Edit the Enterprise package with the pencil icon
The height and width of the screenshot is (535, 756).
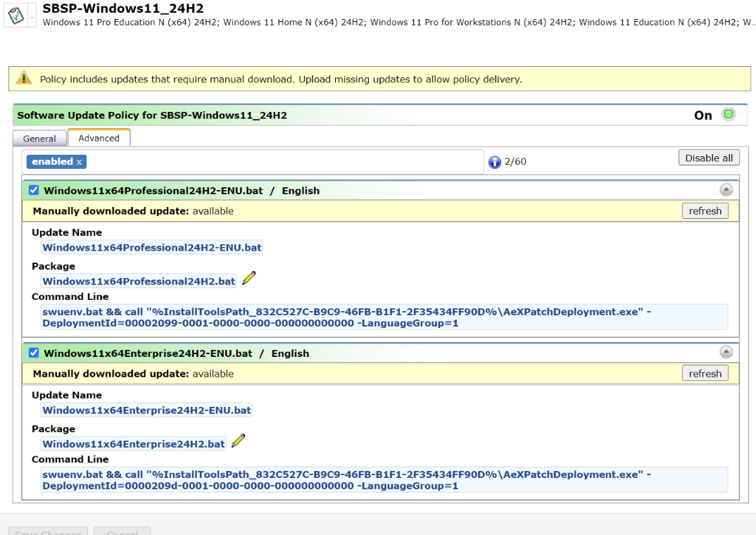click(x=238, y=441)
